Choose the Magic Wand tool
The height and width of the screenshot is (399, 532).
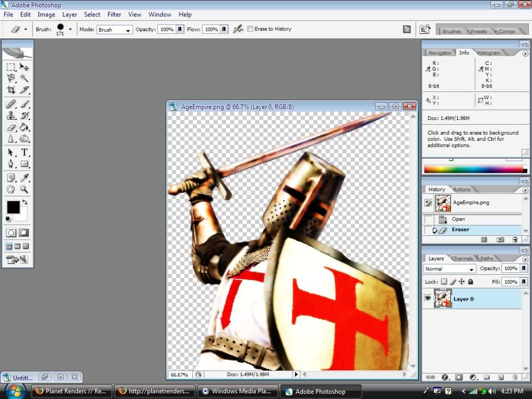24,78
